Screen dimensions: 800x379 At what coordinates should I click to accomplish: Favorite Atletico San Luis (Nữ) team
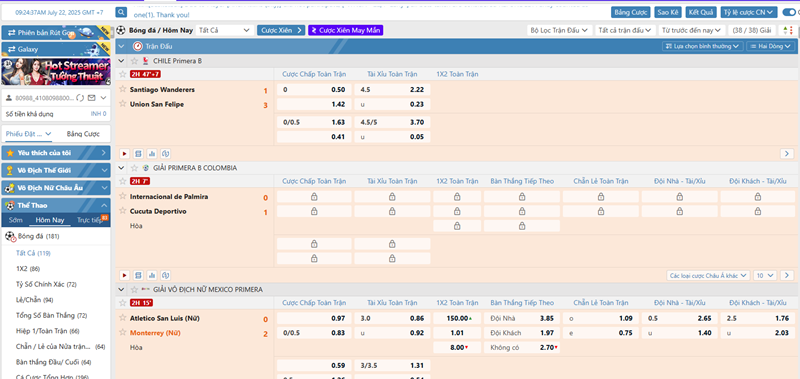click(x=122, y=318)
